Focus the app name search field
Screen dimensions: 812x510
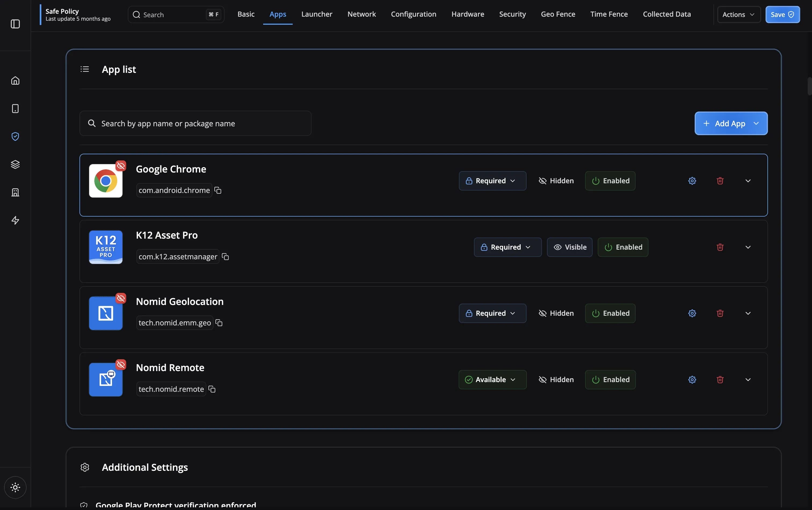coord(195,123)
